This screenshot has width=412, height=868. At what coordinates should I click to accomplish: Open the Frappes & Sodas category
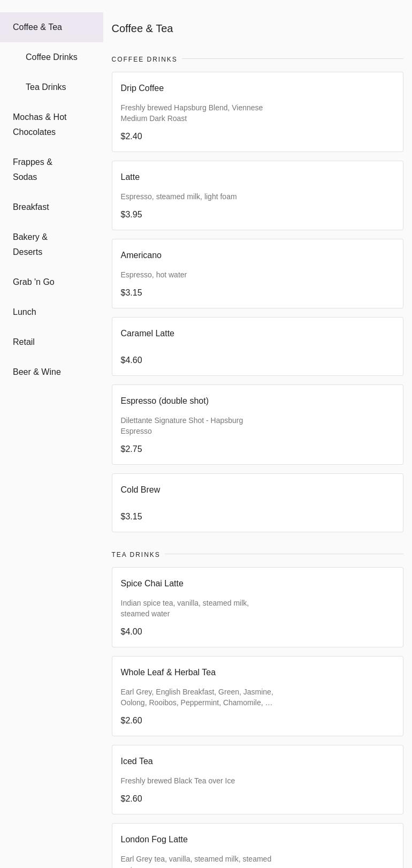33,170
